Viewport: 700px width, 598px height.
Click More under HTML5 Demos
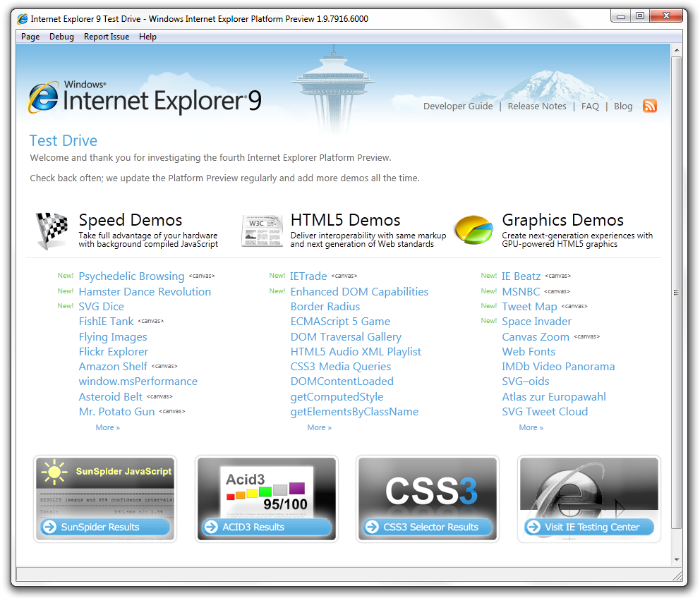(x=319, y=427)
